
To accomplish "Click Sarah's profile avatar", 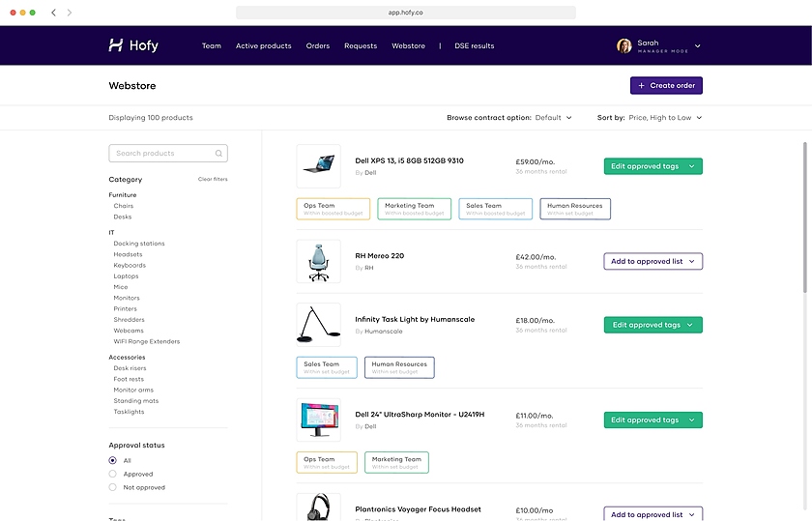I will click(x=624, y=45).
